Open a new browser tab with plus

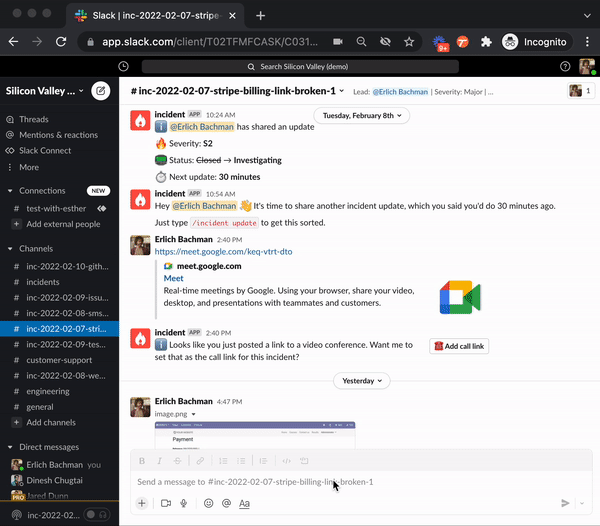(261, 16)
